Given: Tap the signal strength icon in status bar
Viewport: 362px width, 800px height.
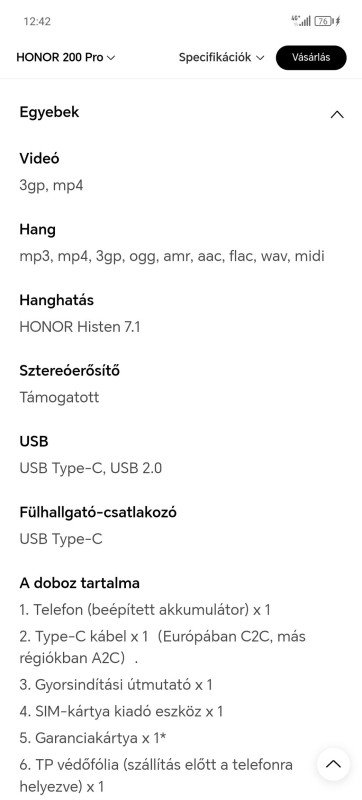Looking at the screenshot, I should [301, 21].
